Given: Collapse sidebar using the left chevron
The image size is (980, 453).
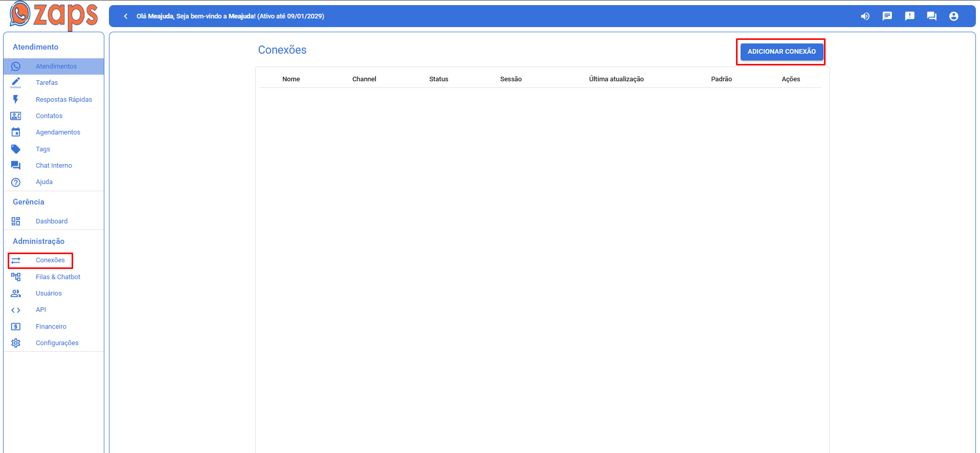Looking at the screenshot, I should [x=126, y=16].
